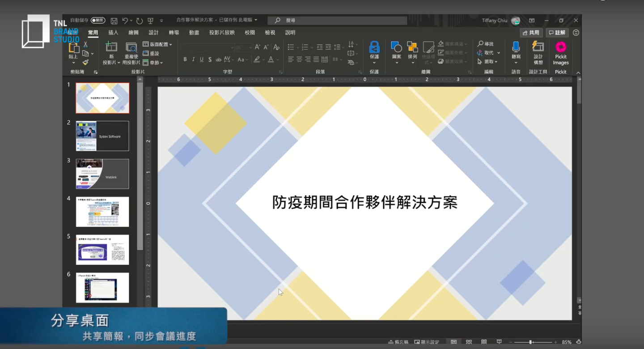Click the Comments (註解) button

[557, 33]
